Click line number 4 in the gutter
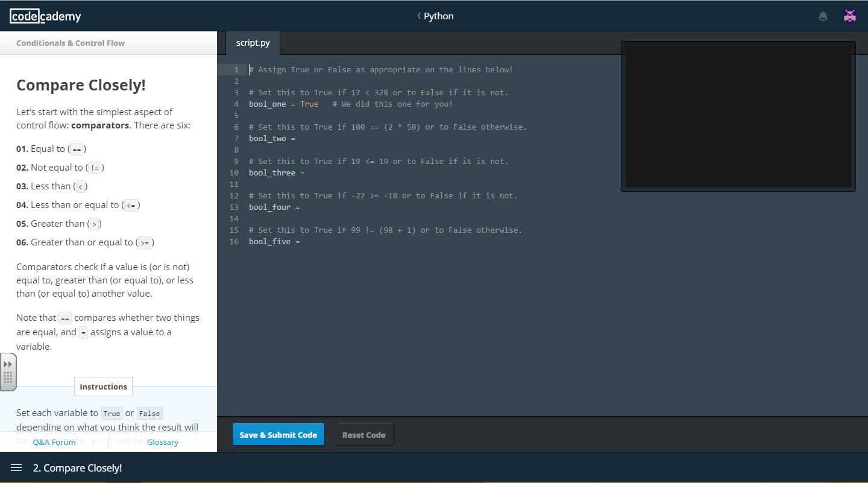This screenshot has height=483, width=868. click(235, 104)
